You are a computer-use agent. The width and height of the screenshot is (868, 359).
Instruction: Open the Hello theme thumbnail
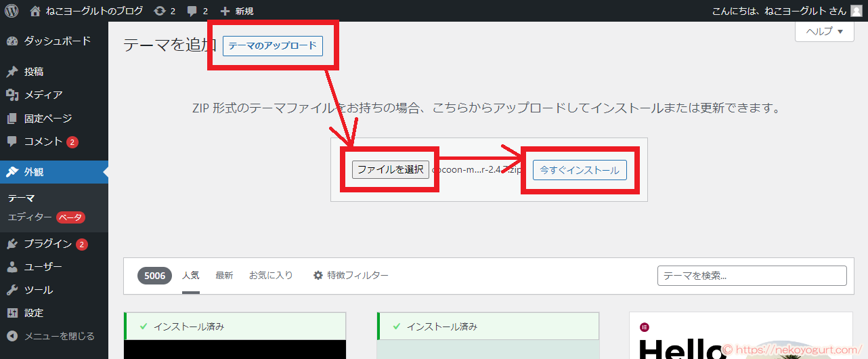pyautogui.click(x=741, y=335)
